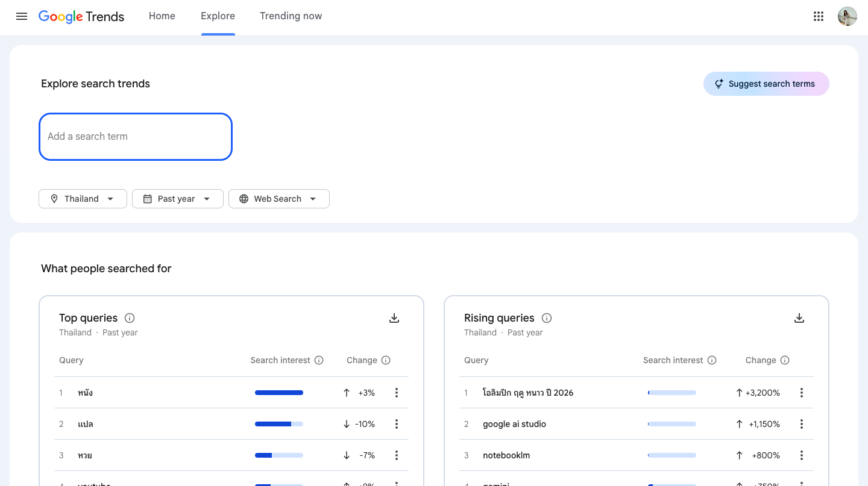Download the Rising queries data
Image resolution: width=868 pixels, height=486 pixels.
[x=799, y=318]
